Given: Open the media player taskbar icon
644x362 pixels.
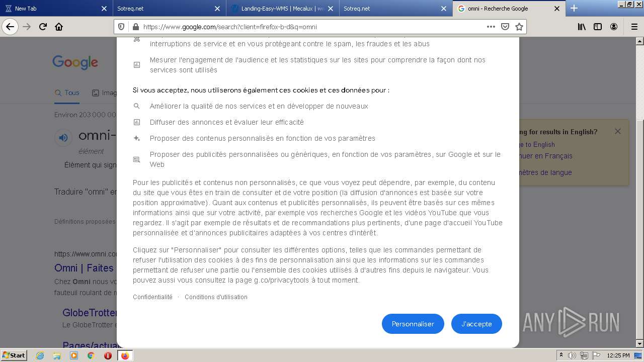Looking at the screenshot, I should [x=74, y=355].
